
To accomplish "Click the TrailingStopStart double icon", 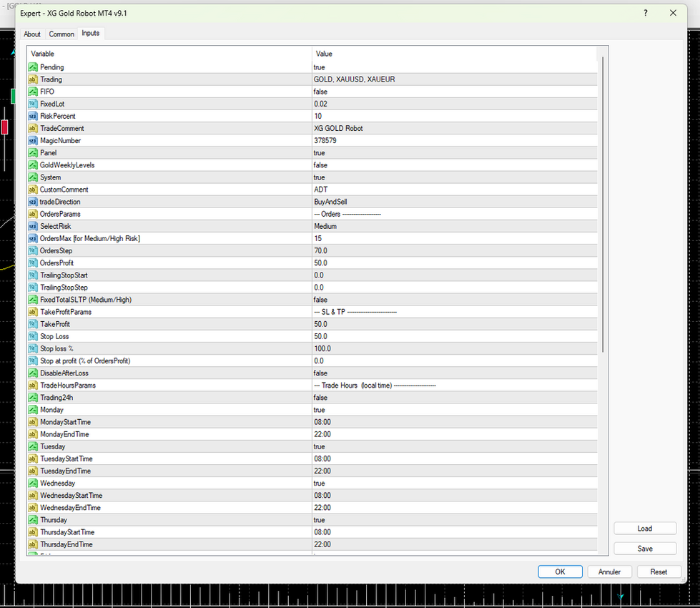I will (33, 275).
